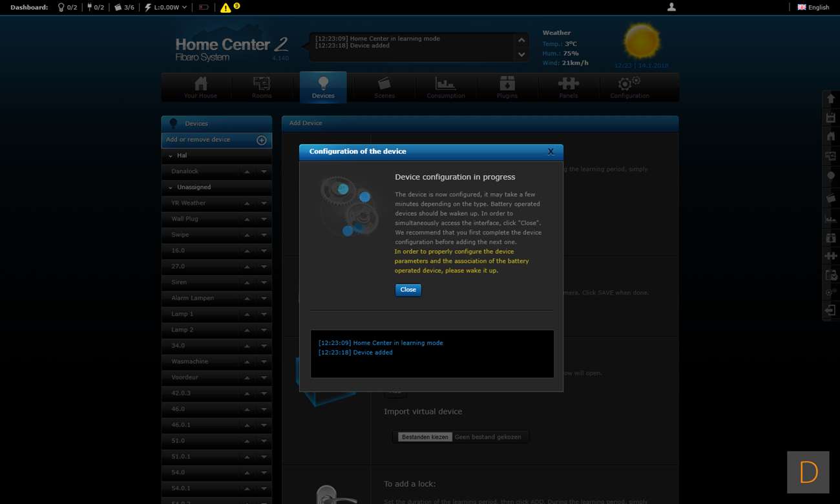Image resolution: width=840 pixels, height=504 pixels.
Task: Click the sun weather icon
Action: click(x=642, y=42)
